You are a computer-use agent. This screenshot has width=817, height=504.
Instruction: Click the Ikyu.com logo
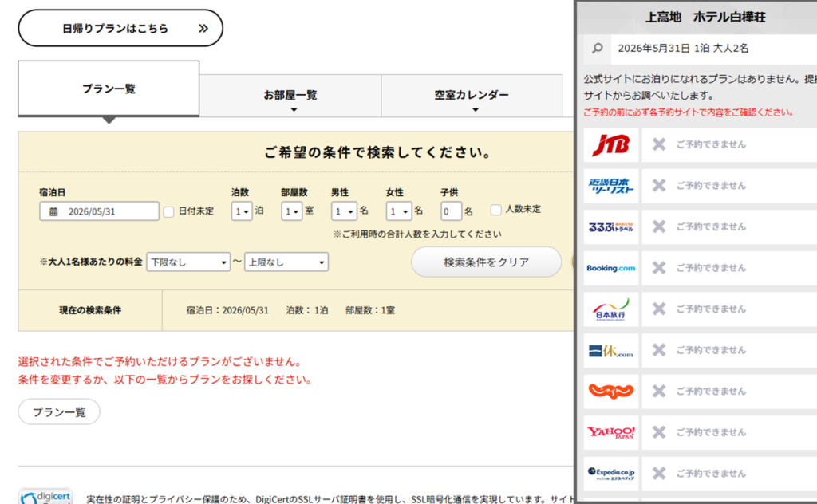[x=610, y=351]
